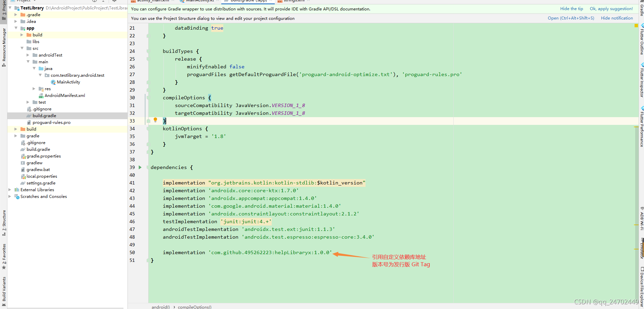Fold the buildTypes block on line 24

(148, 51)
